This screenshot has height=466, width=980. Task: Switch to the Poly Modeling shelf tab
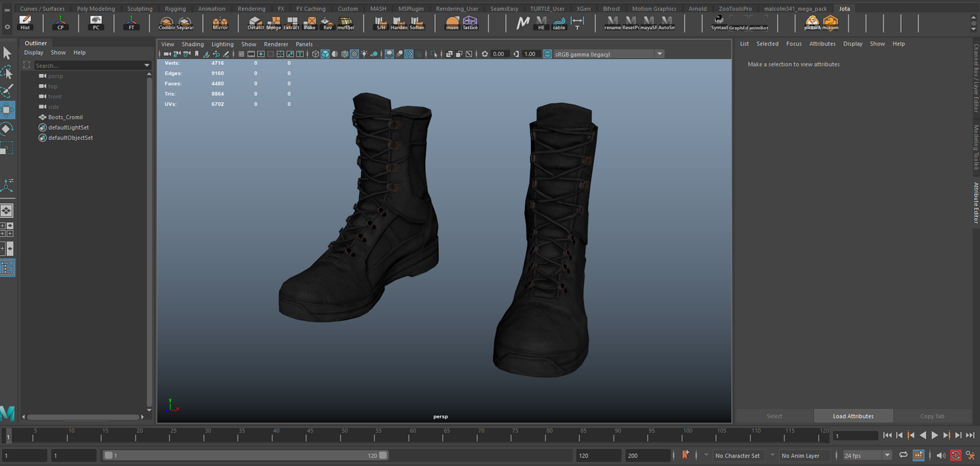(96, 9)
